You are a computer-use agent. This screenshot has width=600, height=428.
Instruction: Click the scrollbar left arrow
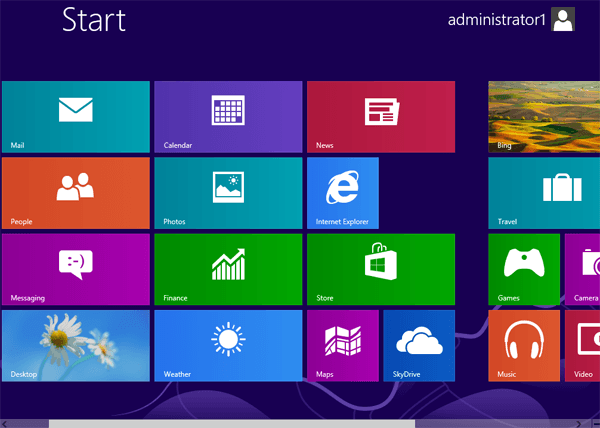pos(5,424)
